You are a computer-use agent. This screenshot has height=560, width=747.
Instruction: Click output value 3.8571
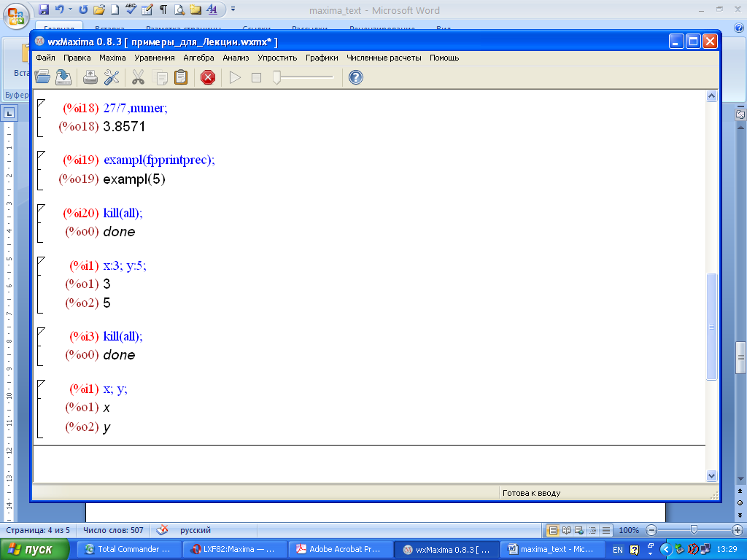click(x=124, y=127)
